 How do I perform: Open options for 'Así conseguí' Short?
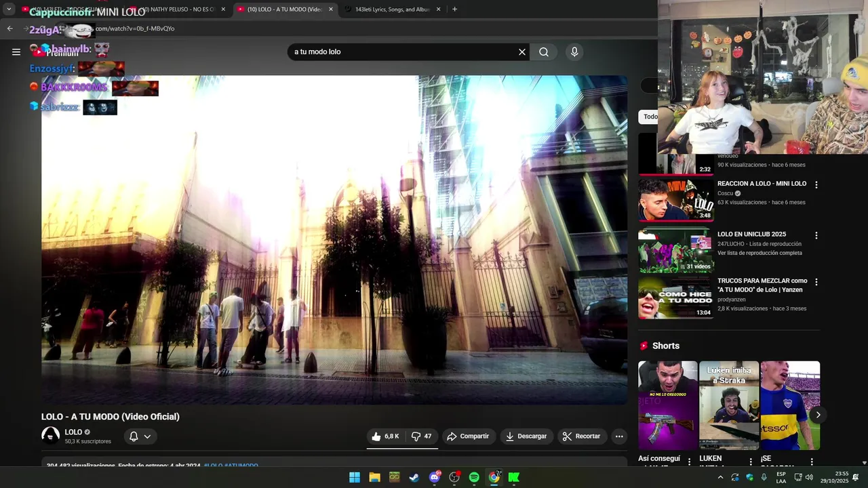tap(690, 462)
